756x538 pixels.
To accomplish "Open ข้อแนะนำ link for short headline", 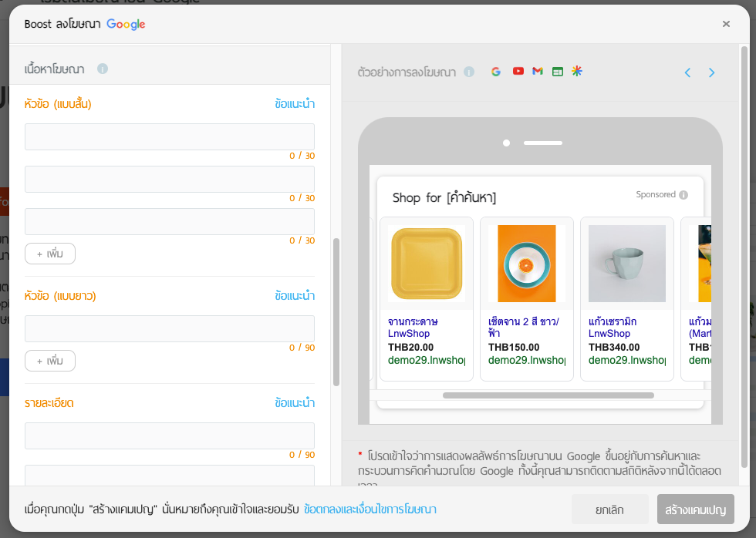I will pos(295,104).
